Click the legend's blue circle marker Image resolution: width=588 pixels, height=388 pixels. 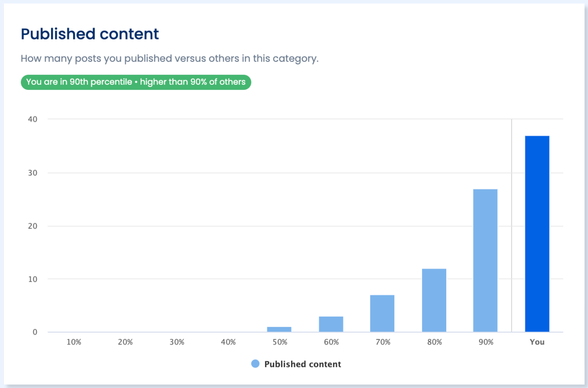255,364
